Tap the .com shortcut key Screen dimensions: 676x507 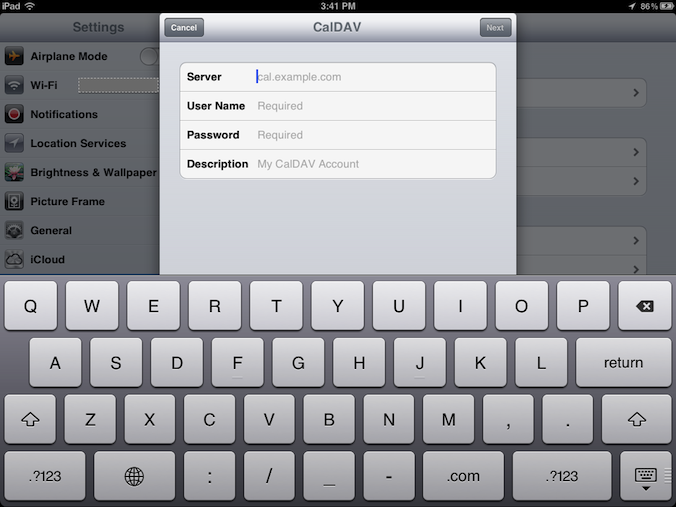coord(463,476)
